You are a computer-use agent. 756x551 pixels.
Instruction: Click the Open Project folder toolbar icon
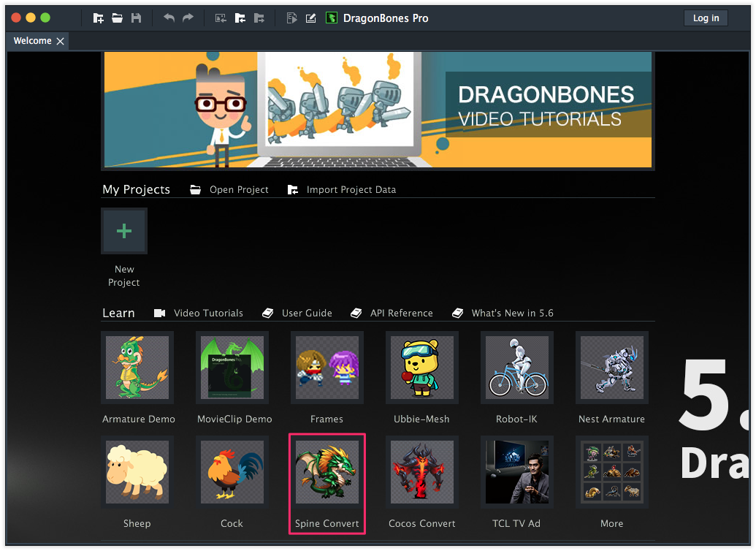coord(117,18)
